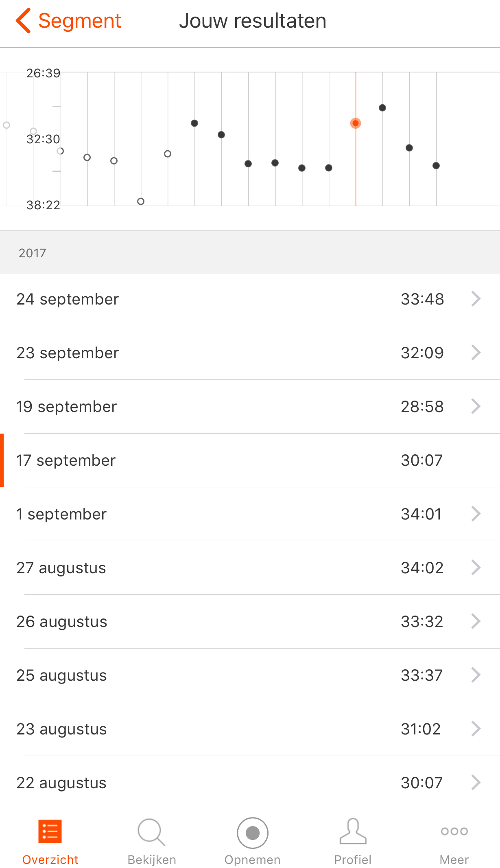Tap the lowest hollow chart point
The image size is (500, 868).
141,201
